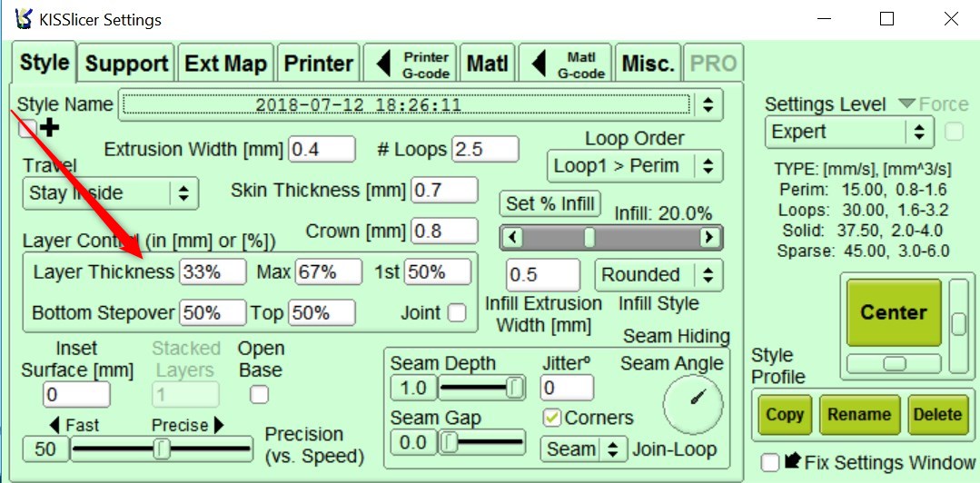This screenshot has width=980, height=483.
Task: Open the Printer G-code tab
Action: [411, 64]
